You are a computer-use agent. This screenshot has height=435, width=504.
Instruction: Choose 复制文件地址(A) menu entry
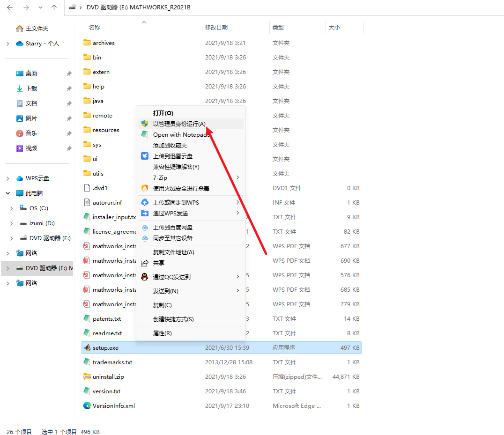191,252
